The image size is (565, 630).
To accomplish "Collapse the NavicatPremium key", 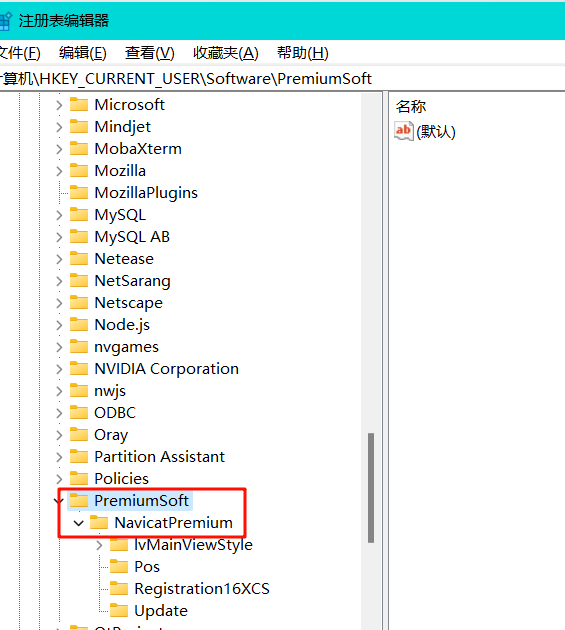I will tap(79, 523).
